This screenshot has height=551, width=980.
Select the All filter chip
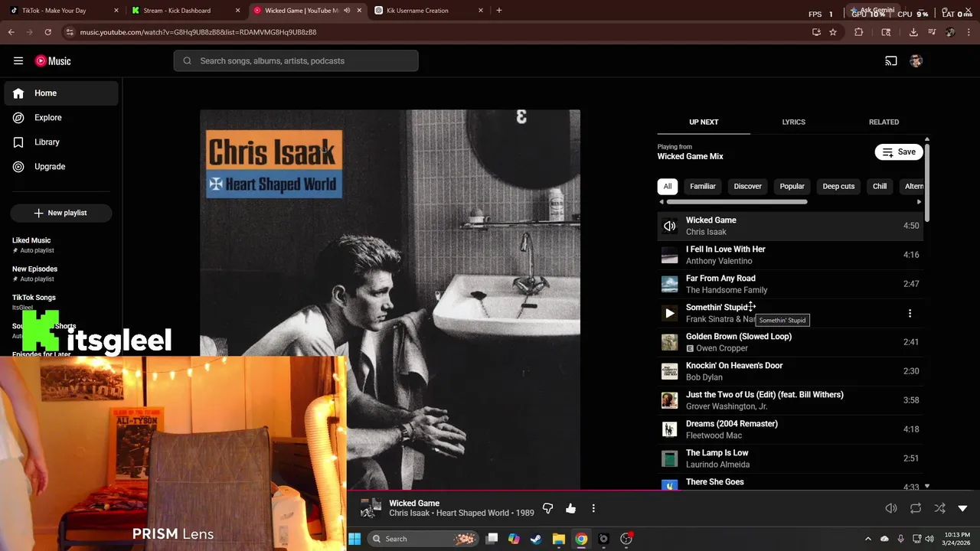pos(668,186)
